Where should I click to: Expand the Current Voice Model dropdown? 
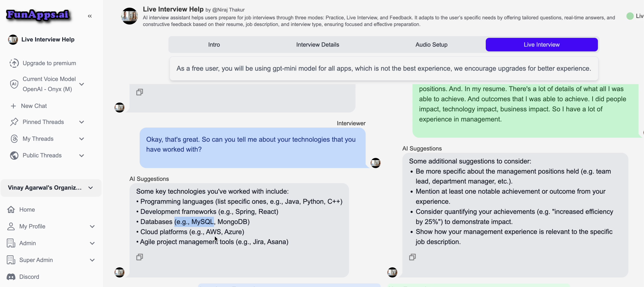81,84
